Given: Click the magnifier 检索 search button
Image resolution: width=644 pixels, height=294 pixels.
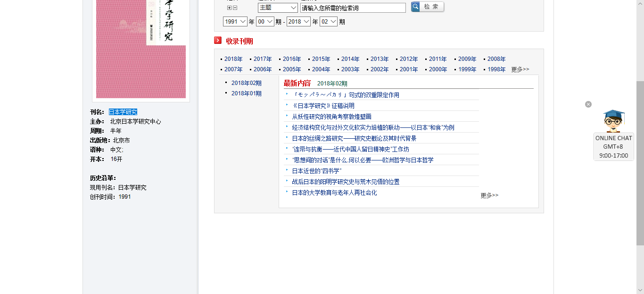Looking at the screenshot, I should tap(427, 7).
